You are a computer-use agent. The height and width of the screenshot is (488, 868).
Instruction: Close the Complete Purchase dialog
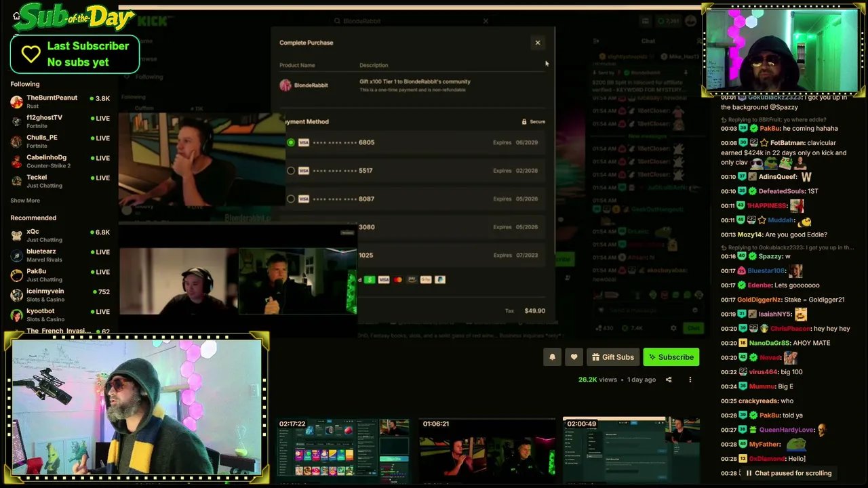(x=538, y=43)
